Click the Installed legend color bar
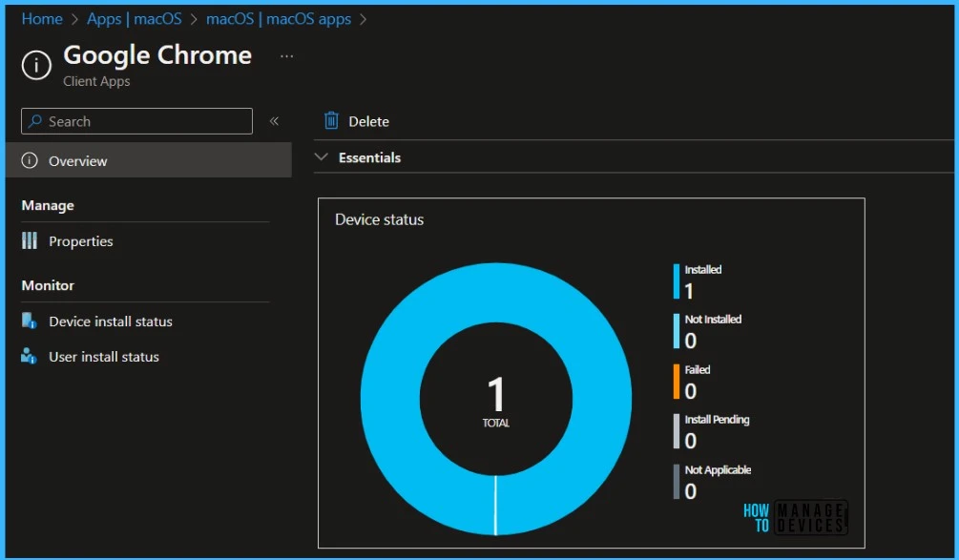Viewport: 959px width, 560px height. pos(677,281)
